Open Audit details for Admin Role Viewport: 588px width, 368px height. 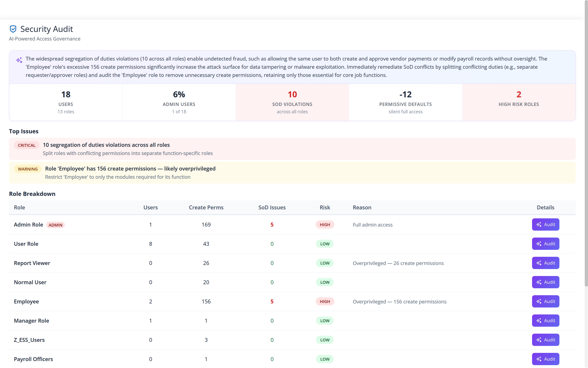[x=546, y=224]
